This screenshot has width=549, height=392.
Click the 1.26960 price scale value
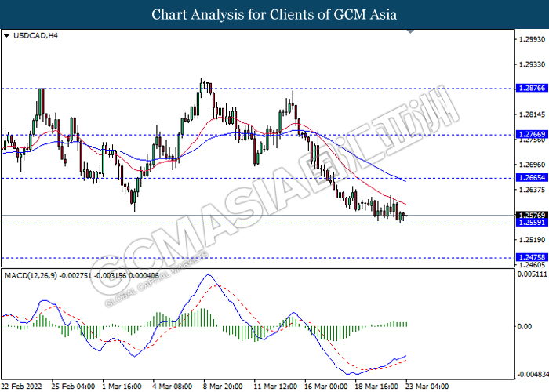click(533, 165)
